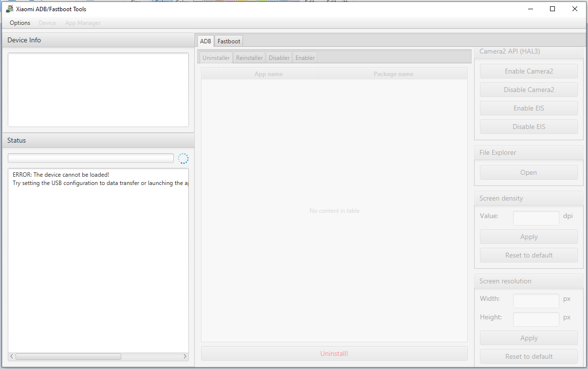588x369 pixels.
Task: Click the Screen resolution panel title
Action: [505, 281]
